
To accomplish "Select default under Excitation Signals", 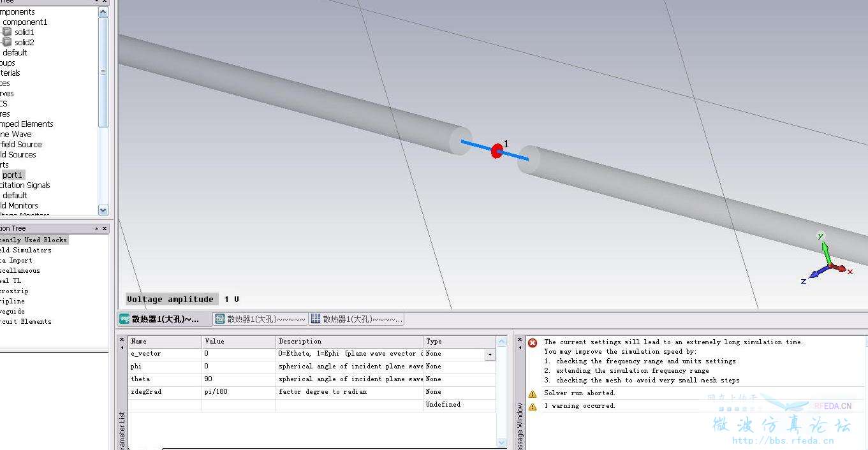I will pos(15,195).
